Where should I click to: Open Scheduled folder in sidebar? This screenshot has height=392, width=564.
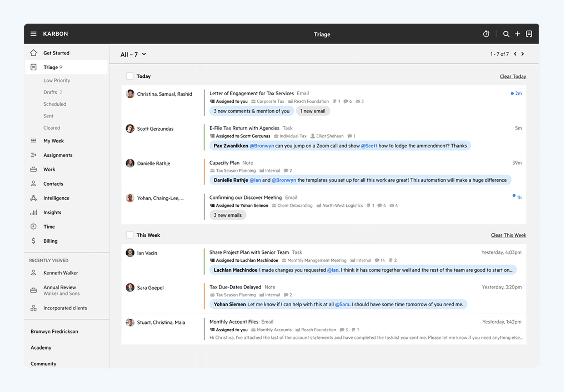coord(55,104)
